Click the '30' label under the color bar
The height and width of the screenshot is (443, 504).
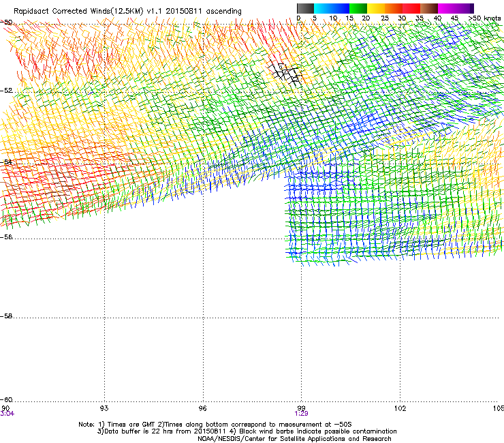click(402, 18)
